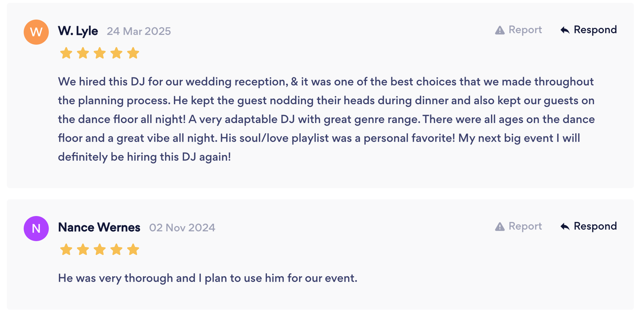
Task: Click the first star of Nance Wernes' rating
Action: [x=66, y=249]
